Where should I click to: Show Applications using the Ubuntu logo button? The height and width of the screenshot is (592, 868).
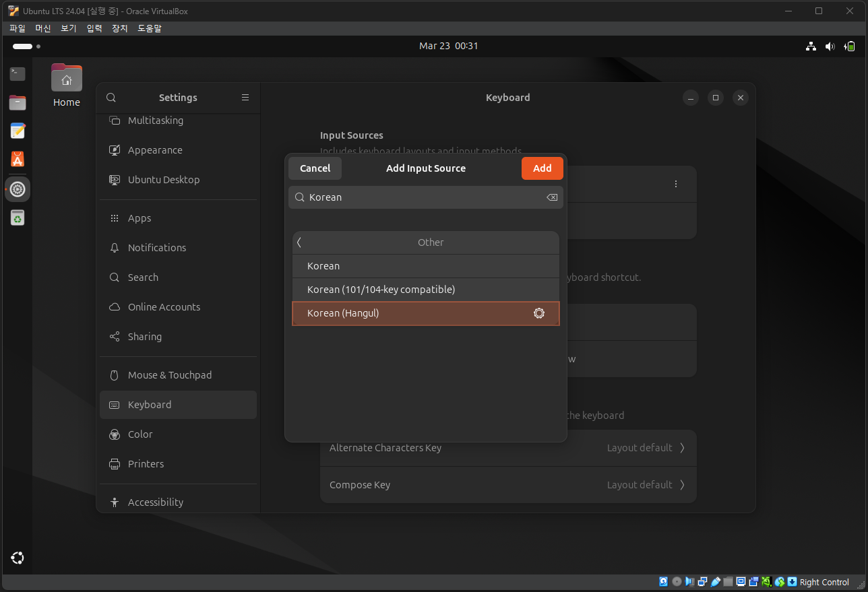[x=18, y=558]
